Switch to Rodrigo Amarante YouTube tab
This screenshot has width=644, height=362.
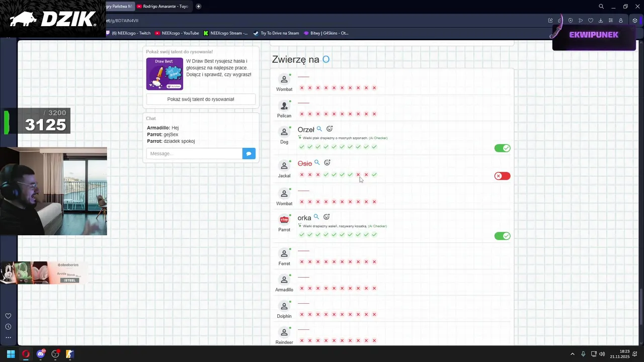pos(162,7)
